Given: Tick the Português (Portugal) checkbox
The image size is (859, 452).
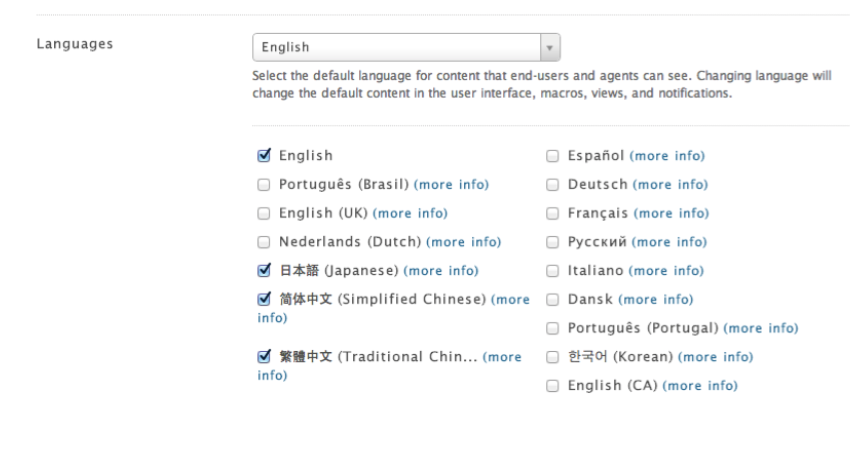Looking at the screenshot, I should [552, 328].
